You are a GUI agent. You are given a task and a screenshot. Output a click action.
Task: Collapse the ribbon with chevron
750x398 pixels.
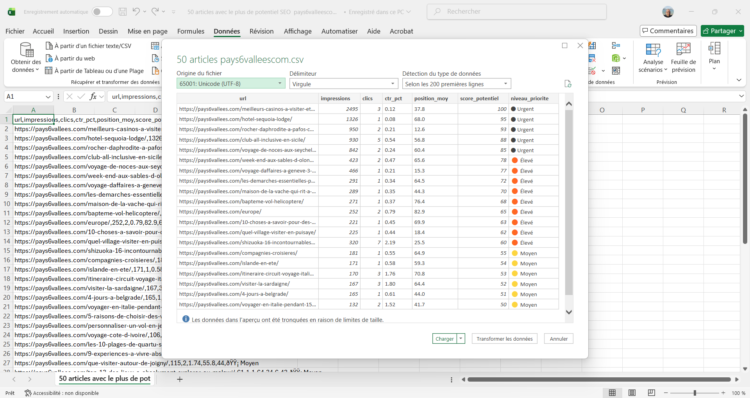pos(739,80)
